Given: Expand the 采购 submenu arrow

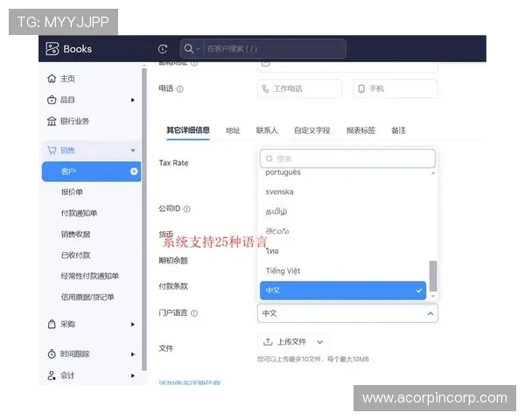Looking at the screenshot, I should [133, 325].
